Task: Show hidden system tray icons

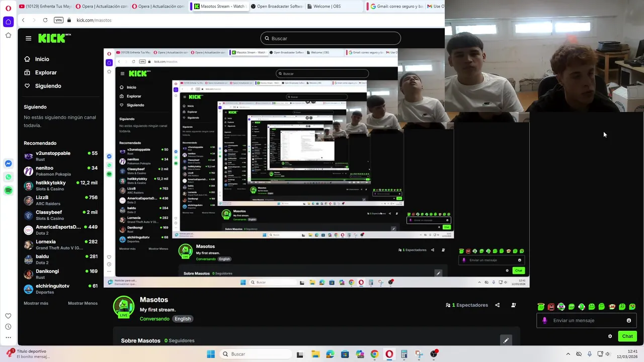Action: tap(568, 354)
